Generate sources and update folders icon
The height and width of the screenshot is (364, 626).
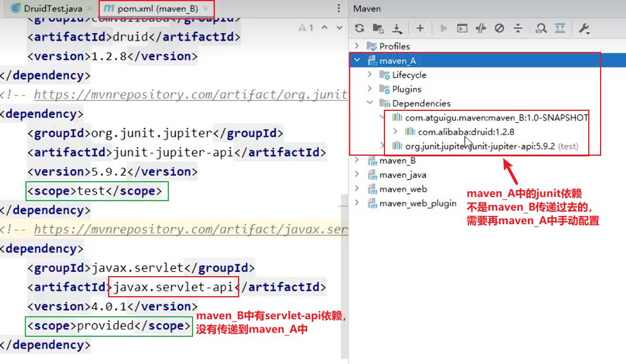378,28
